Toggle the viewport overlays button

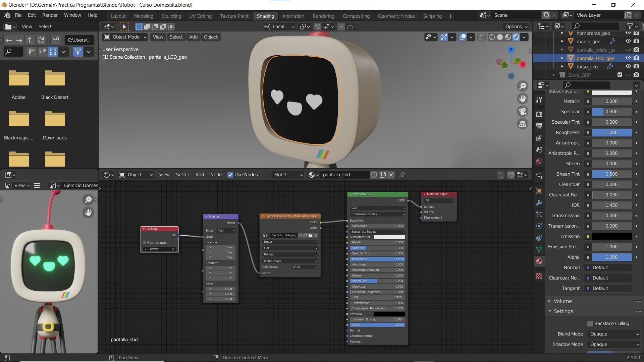tap(463, 37)
